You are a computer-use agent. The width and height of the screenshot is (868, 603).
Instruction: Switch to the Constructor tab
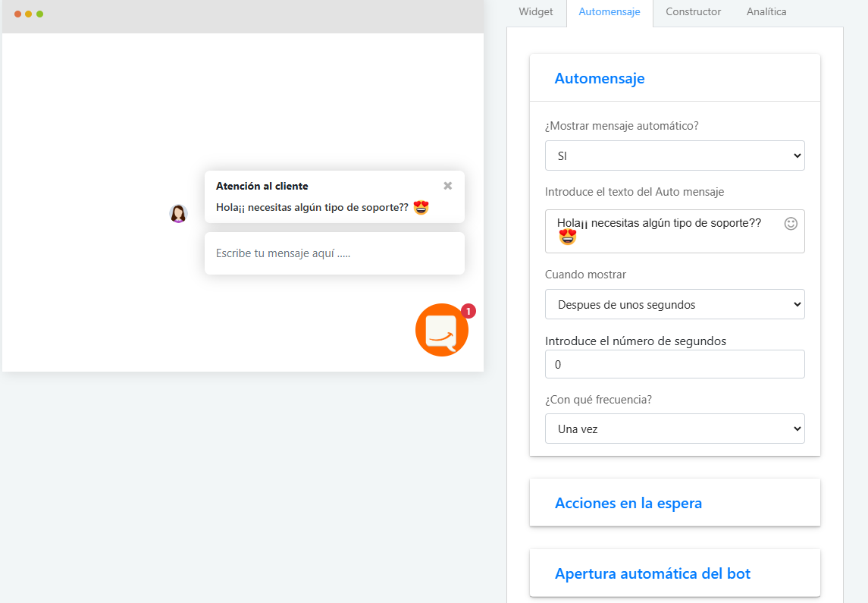tap(692, 11)
